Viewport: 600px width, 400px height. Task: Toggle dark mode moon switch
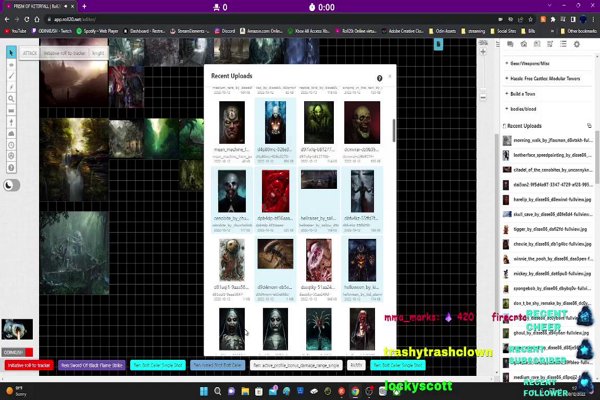point(11,185)
